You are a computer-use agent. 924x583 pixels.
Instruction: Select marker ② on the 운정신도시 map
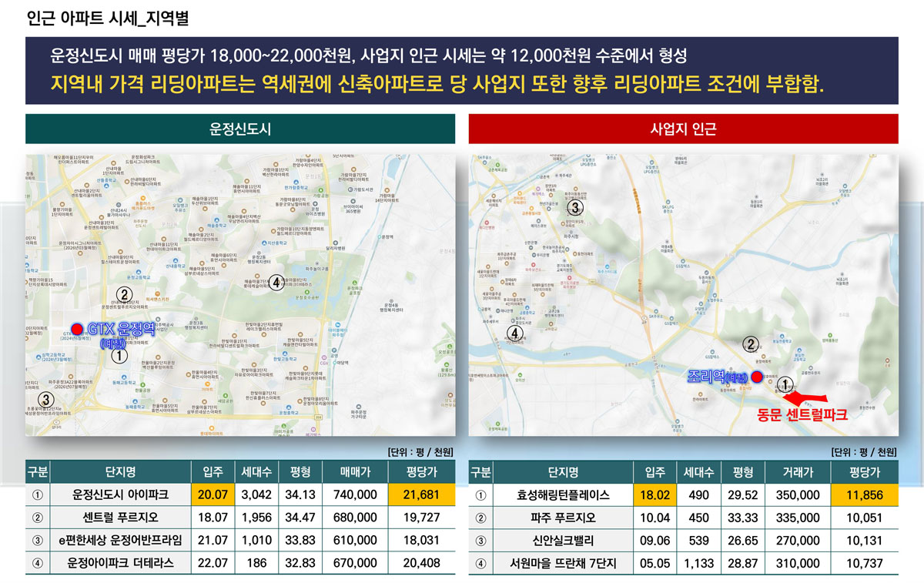122,293
